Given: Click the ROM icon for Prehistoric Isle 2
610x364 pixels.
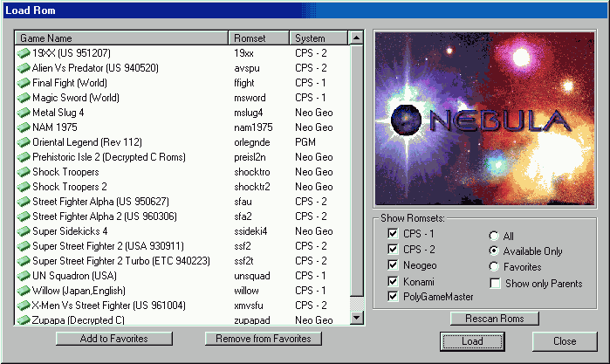Looking at the screenshot, I should click(24, 157).
